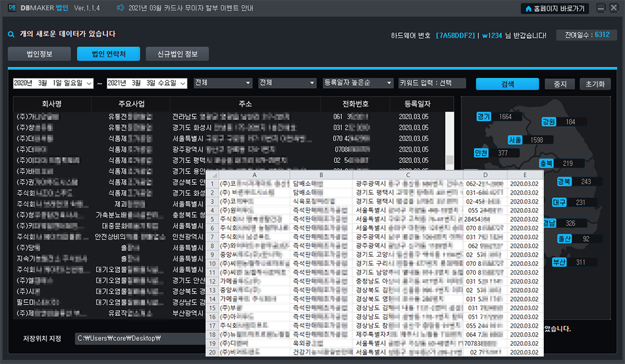Select the 법인 연락처 tab
Screen dimensions: 625x364
108,54
